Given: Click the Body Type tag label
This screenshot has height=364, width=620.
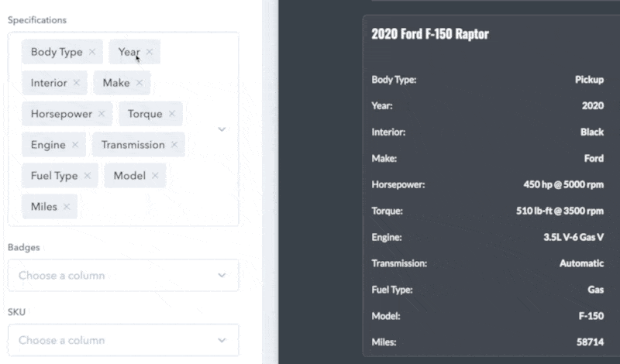Looking at the screenshot, I should [57, 52].
